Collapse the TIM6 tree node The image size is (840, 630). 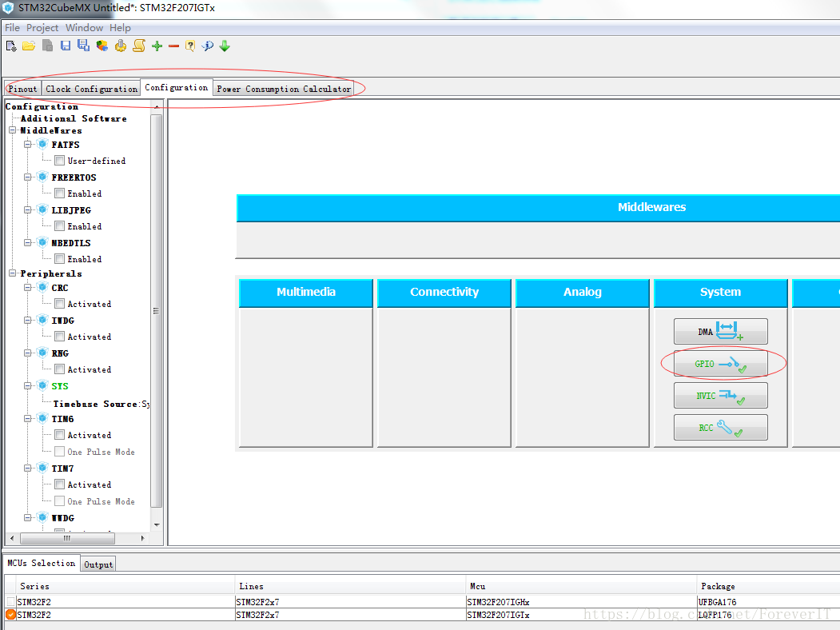pos(28,418)
